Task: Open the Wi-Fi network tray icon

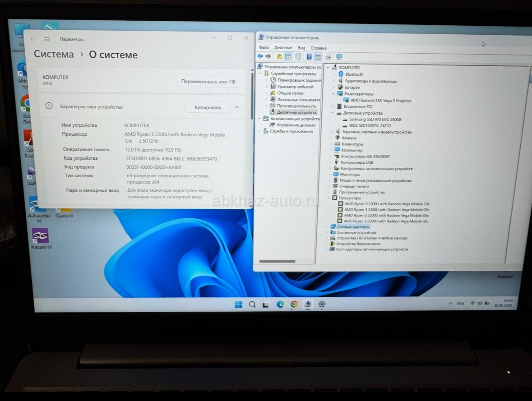Action: tap(472, 303)
